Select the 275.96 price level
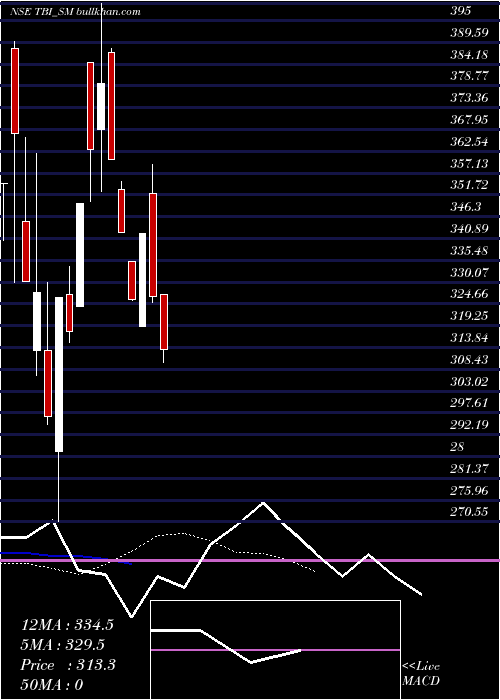The height and width of the screenshot is (700, 500). point(469,491)
